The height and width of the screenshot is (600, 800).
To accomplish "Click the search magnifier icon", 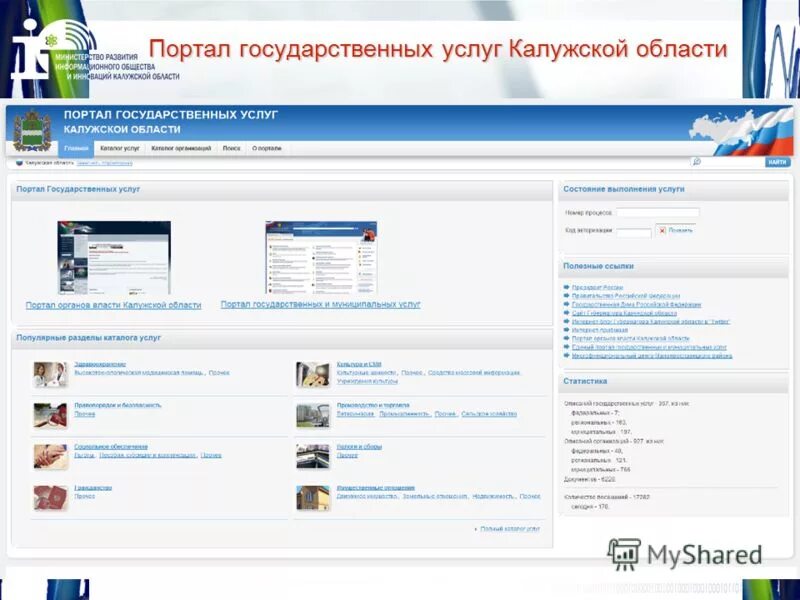I will coord(694,161).
